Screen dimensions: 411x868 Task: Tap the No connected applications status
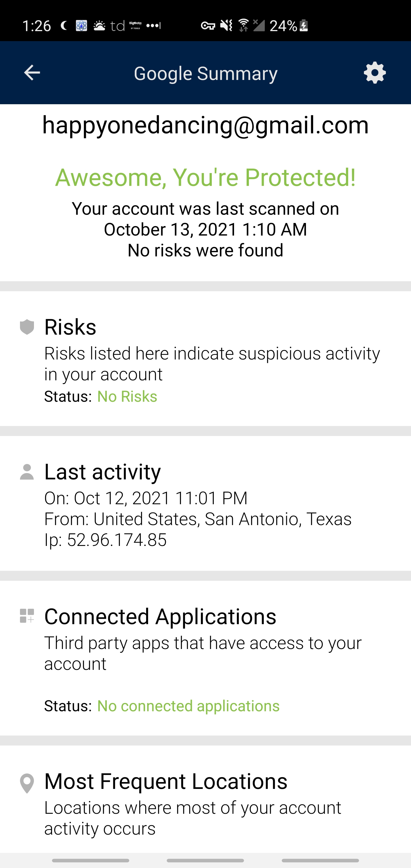[x=188, y=706]
